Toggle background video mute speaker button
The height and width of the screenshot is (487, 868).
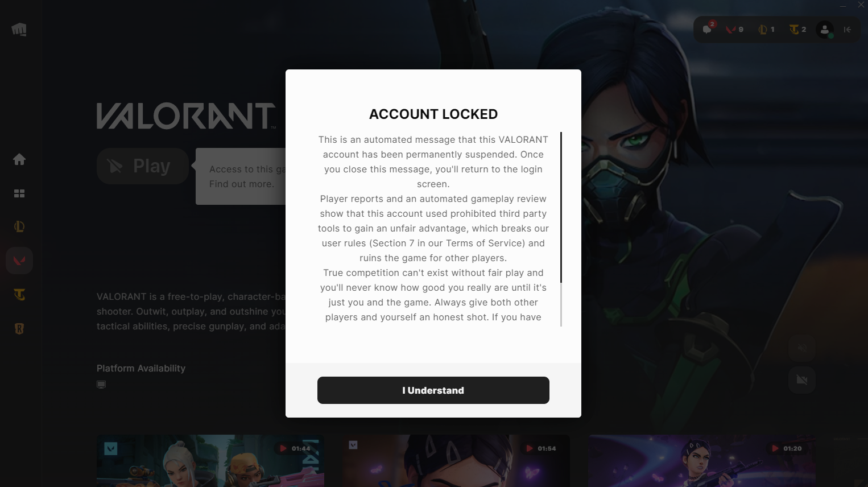802,348
